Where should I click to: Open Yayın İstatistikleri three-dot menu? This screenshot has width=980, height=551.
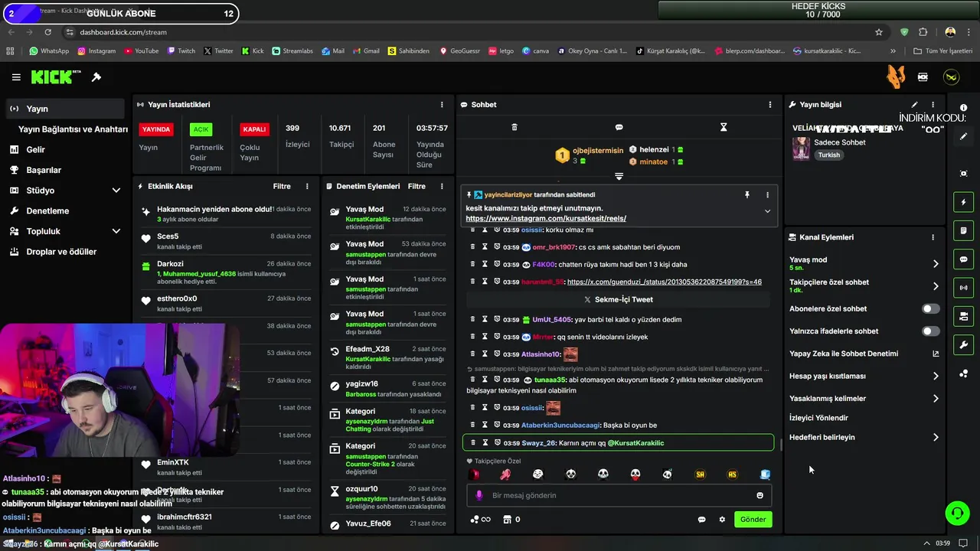coord(442,104)
